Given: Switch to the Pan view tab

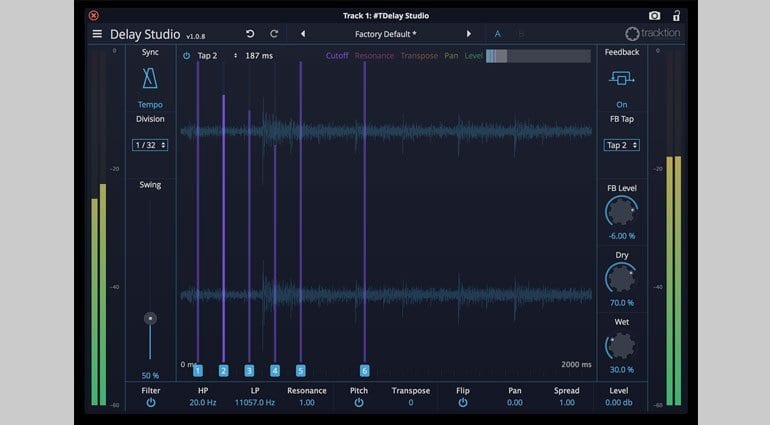Looking at the screenshot, I should [451, 56].
